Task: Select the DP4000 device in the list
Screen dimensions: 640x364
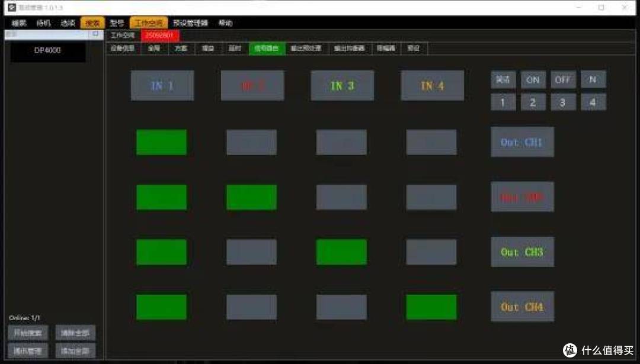Action: [x=48, y=51]
